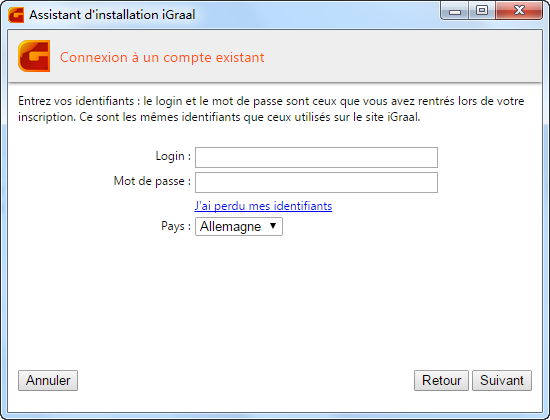The image size is (550, 420).
Task: Focus the Login text field
Action: [316, 157]
